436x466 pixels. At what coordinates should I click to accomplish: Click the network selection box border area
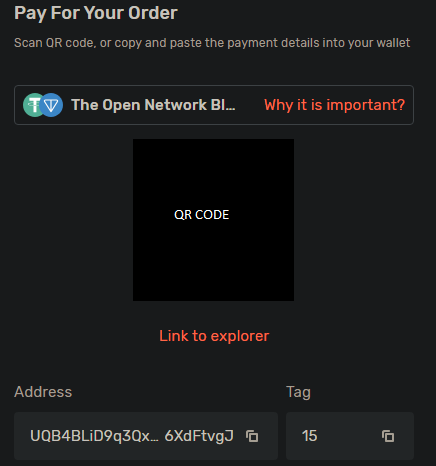(x=214, y=105)
